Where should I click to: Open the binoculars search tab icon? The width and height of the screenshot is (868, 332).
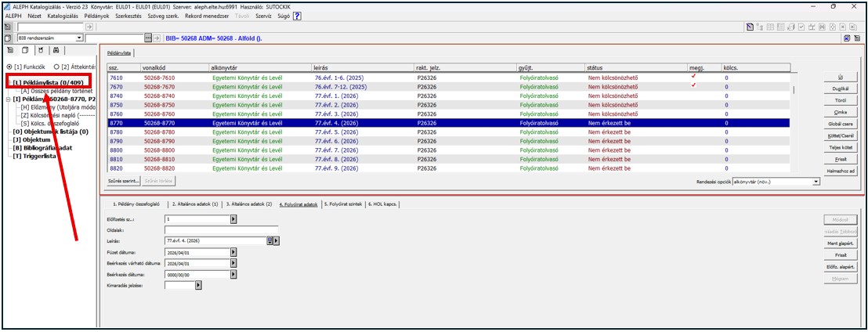[x=56, y=50]
